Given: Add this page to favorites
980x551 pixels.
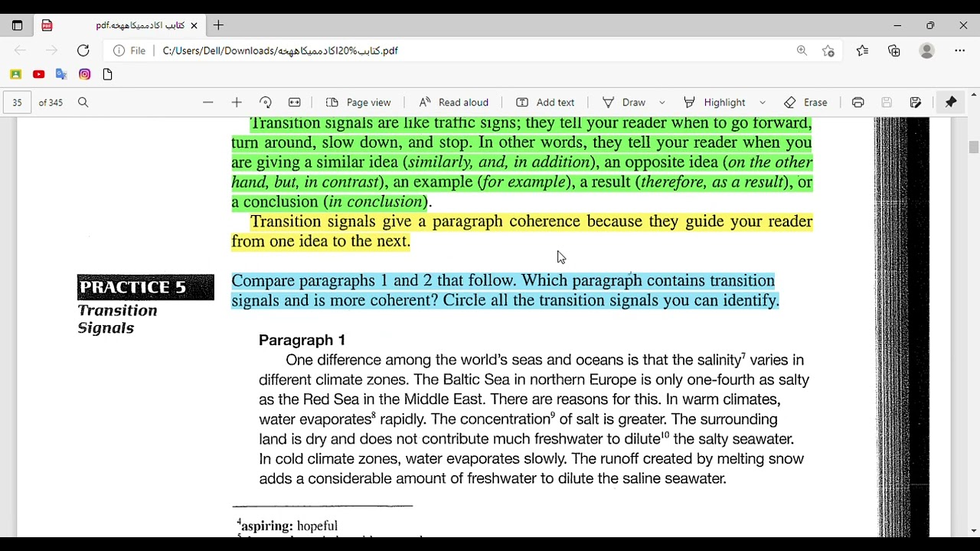Looking at the screenshot, I should (x=828, y=51).
